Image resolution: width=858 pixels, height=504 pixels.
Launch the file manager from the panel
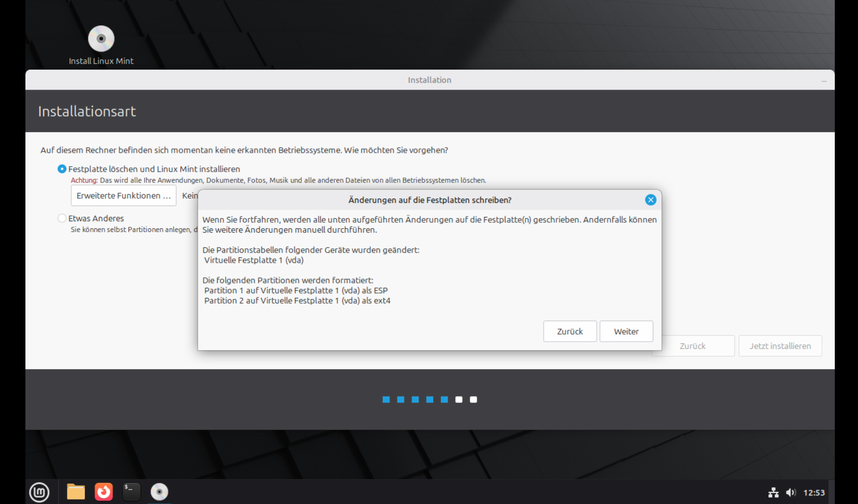pos(76,492)
